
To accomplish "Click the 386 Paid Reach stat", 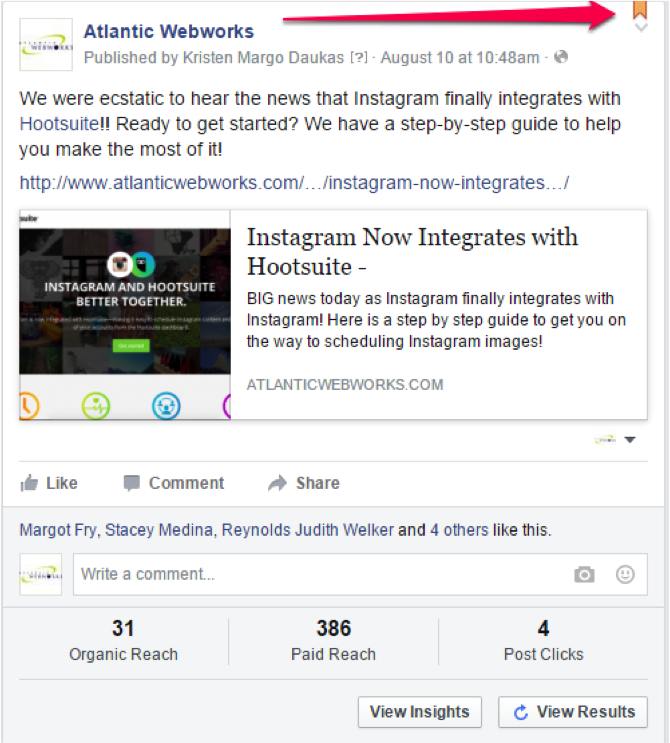I will pos(334,641).
